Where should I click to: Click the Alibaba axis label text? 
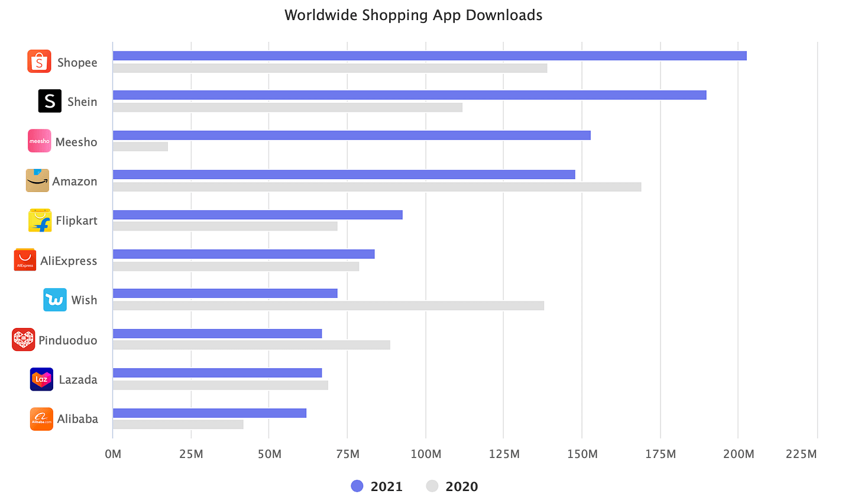click(x=77, y=419)
